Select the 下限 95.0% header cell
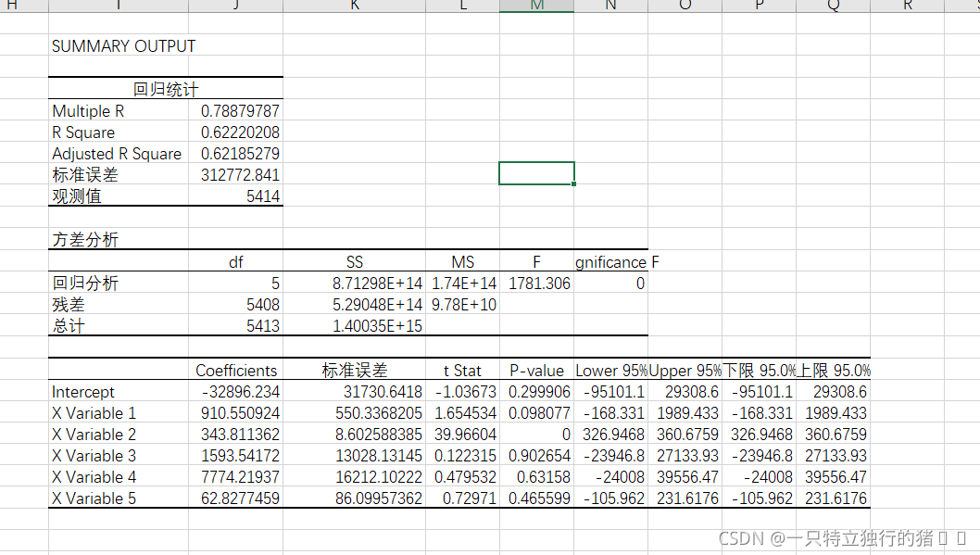This screenshot has height=555, width=980. click(x=759, y=371)
